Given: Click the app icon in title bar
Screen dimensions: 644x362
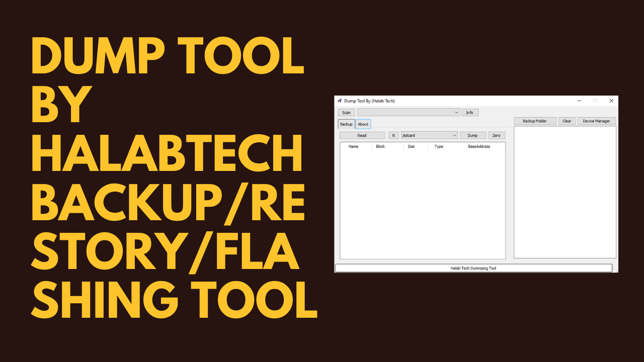Looking at the screenshot, I should 340,101.
